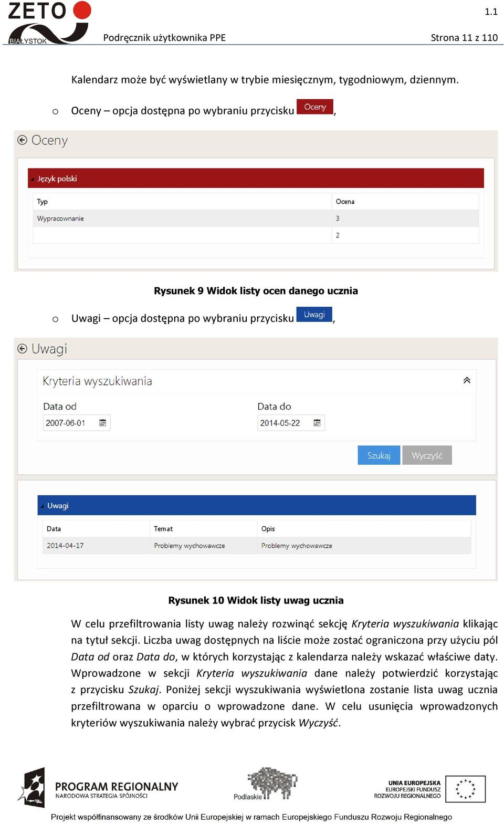Click the Wyczyść button
This screenshot has width=504, height=824.
coord(427,455)
